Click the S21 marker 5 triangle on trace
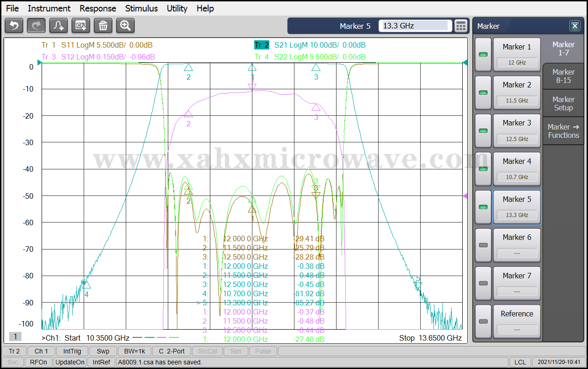The image size is (588, 369). click(418, 285)
